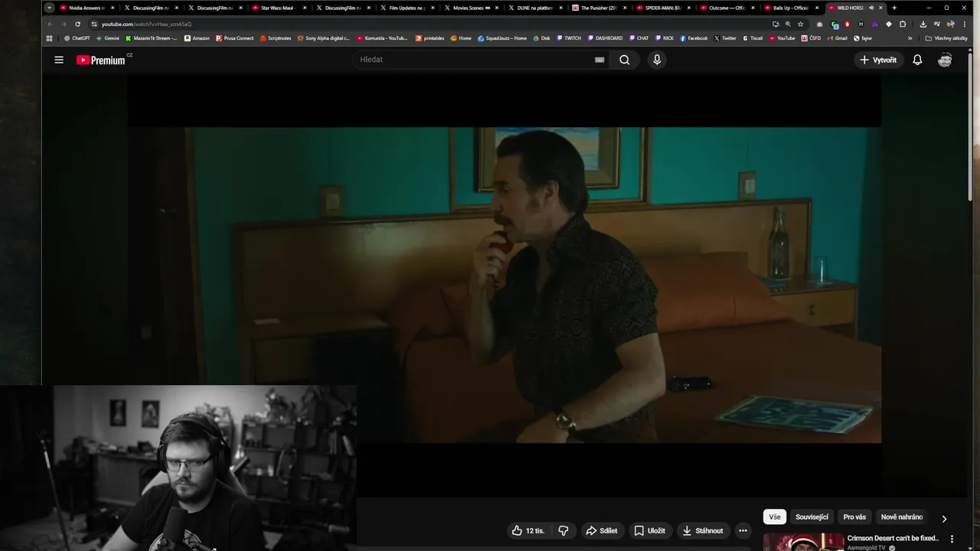Go to YouTube Premium home logo

(102, 60)
